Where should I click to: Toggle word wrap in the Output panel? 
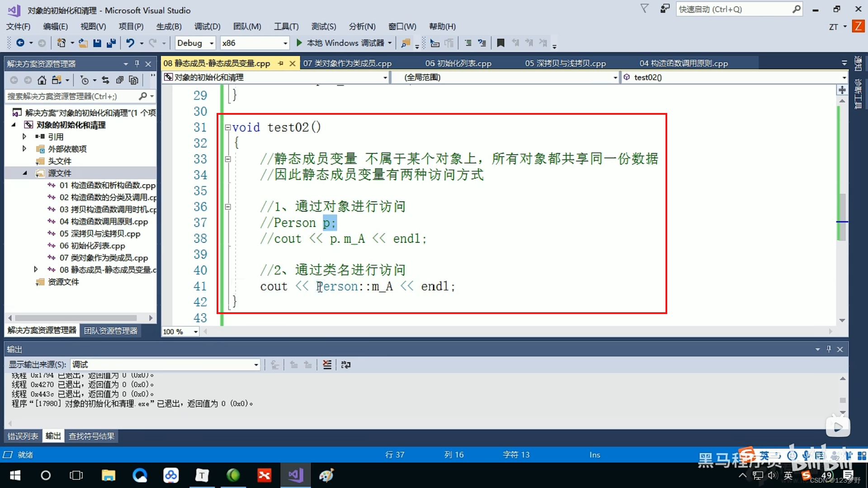(346, 365)
